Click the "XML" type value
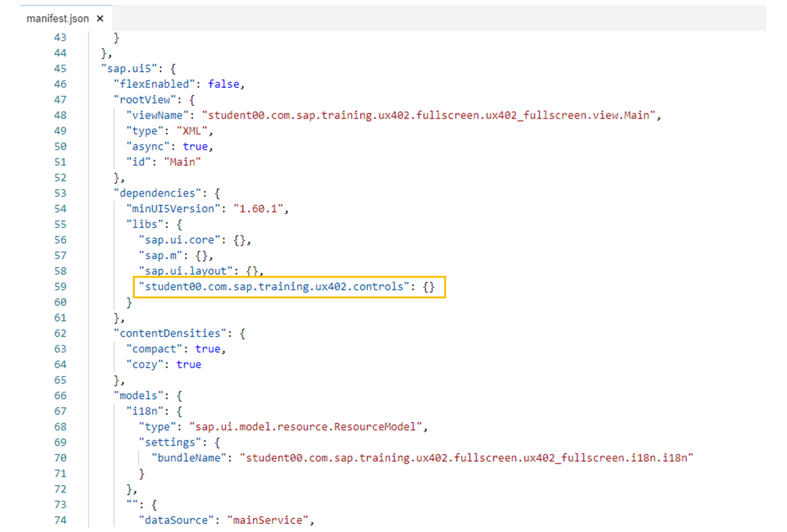The image size is (787, 532). click(192, 131)
